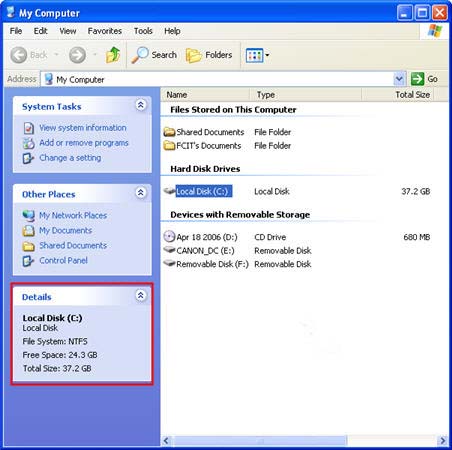This screenshot has width=452, height=450.
Task: Open the Tools menu
Action: coord(143,31)
